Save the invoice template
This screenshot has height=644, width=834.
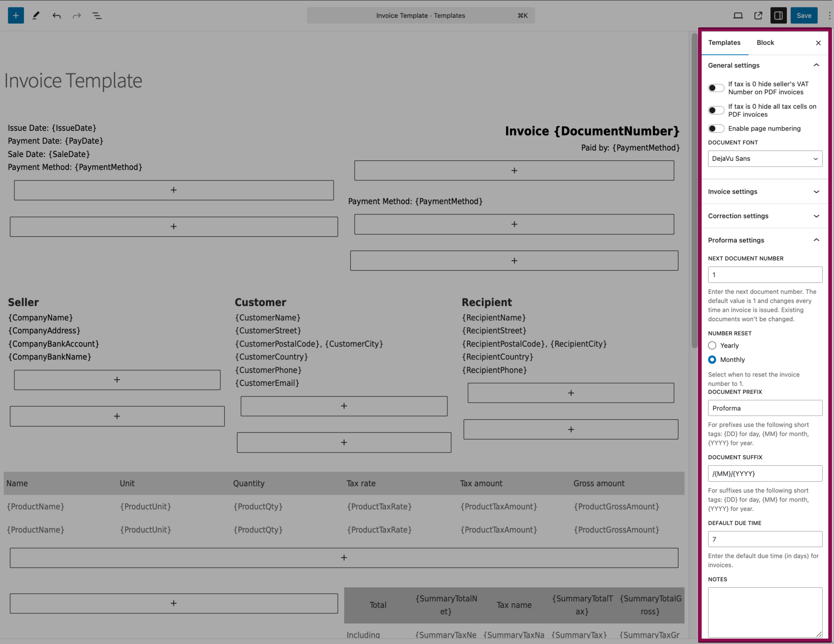coord(804,15)
